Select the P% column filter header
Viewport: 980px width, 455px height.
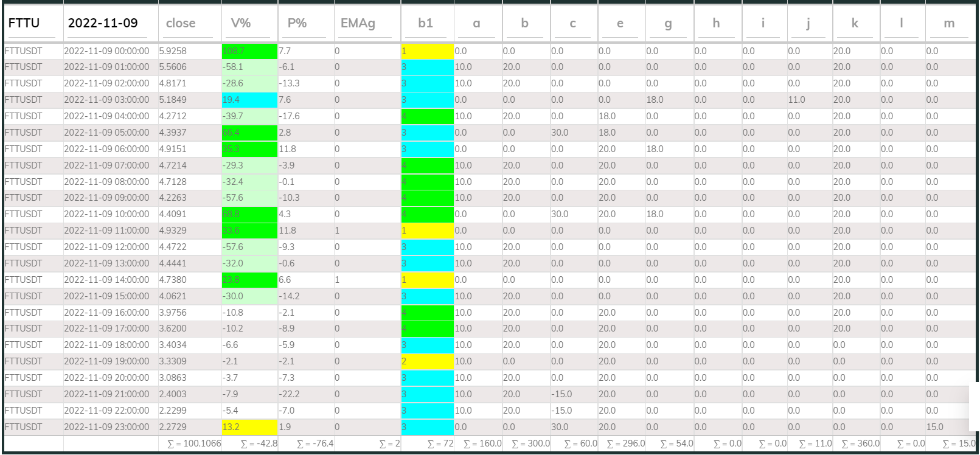305,24
